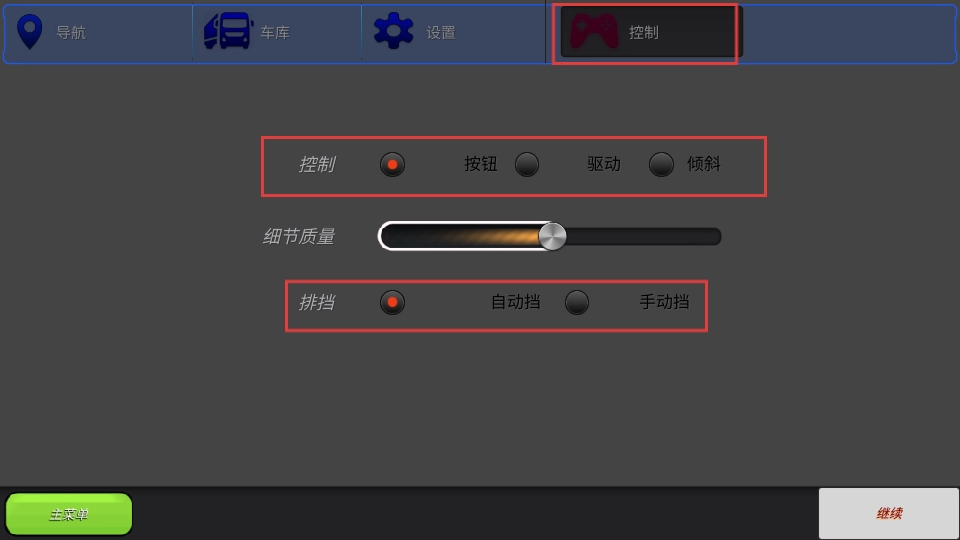
Task: Enable the 驱动 control mode radio button
Action: coord(527,165)
